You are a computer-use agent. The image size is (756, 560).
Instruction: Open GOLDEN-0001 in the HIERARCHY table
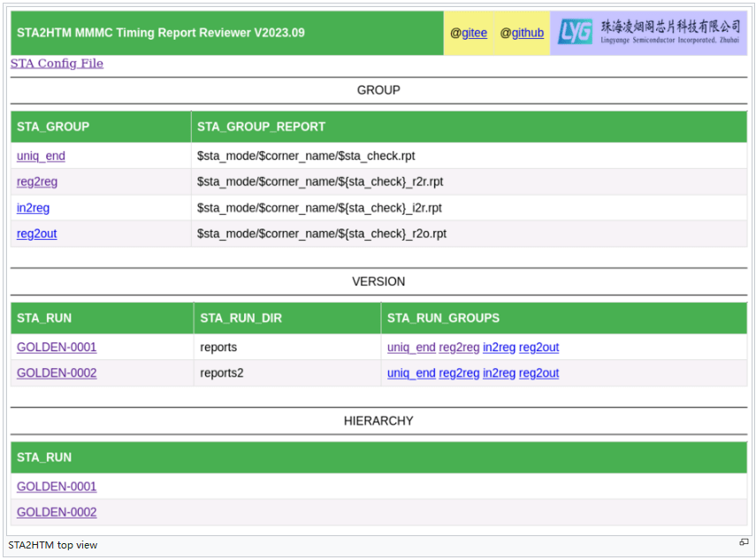click(x=57, y=487)
